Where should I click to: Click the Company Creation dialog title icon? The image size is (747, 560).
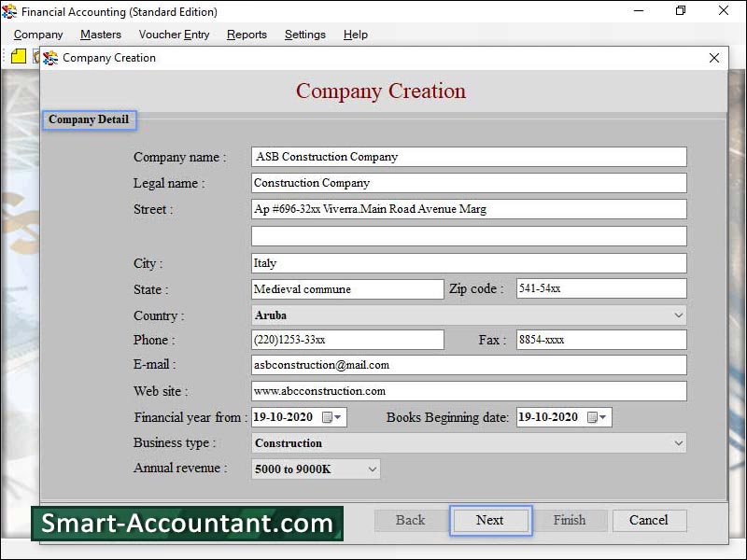click(x=50, y=58)
